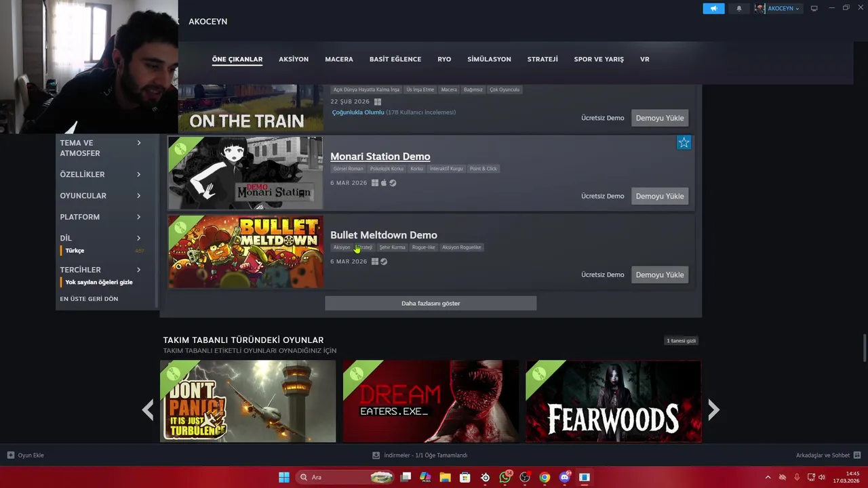Select STRATEJİ tab
The height and width of the screenshot is (488, 868).
[542, 59]
